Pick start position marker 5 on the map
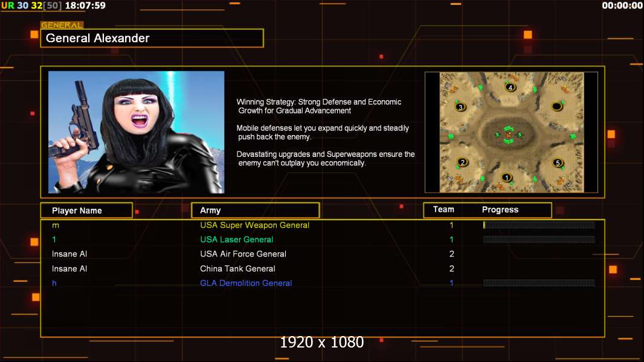 pos(558,163)
